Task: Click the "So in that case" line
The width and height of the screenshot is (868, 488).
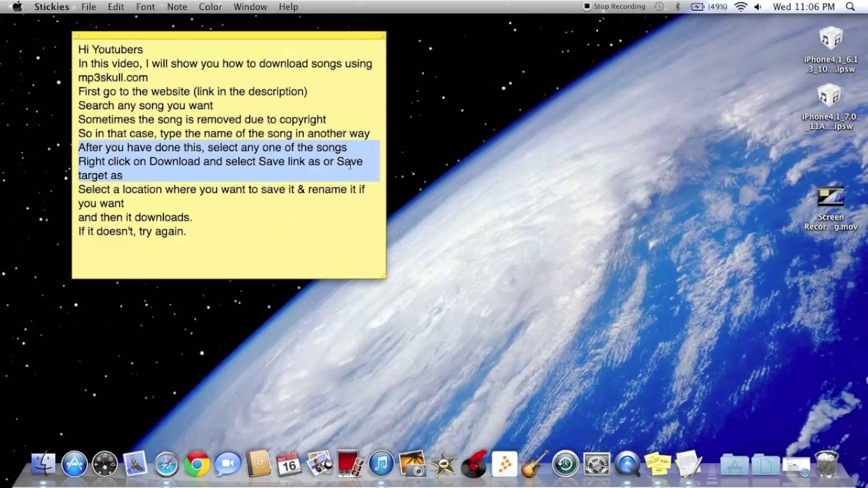Action: pos(224,134)
